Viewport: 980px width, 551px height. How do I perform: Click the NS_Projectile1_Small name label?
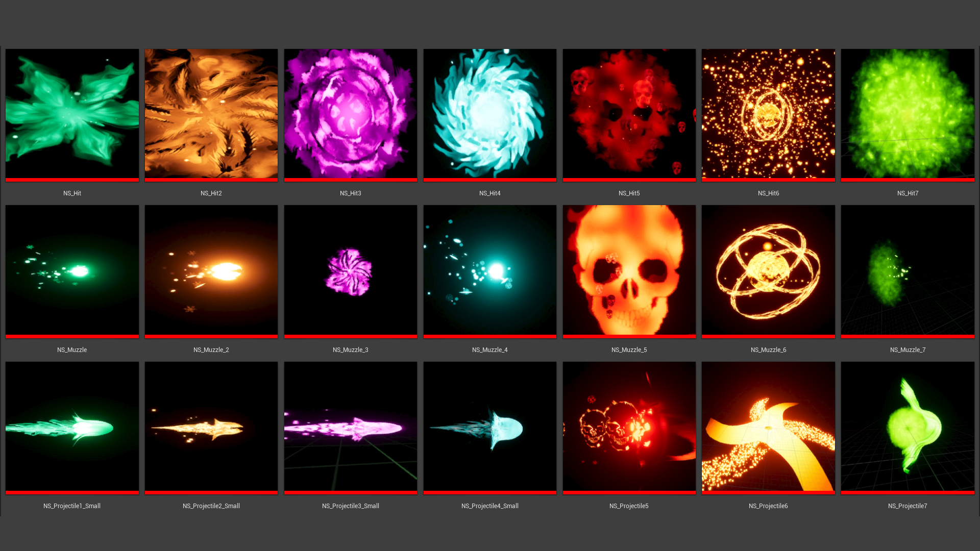(72, 506)
